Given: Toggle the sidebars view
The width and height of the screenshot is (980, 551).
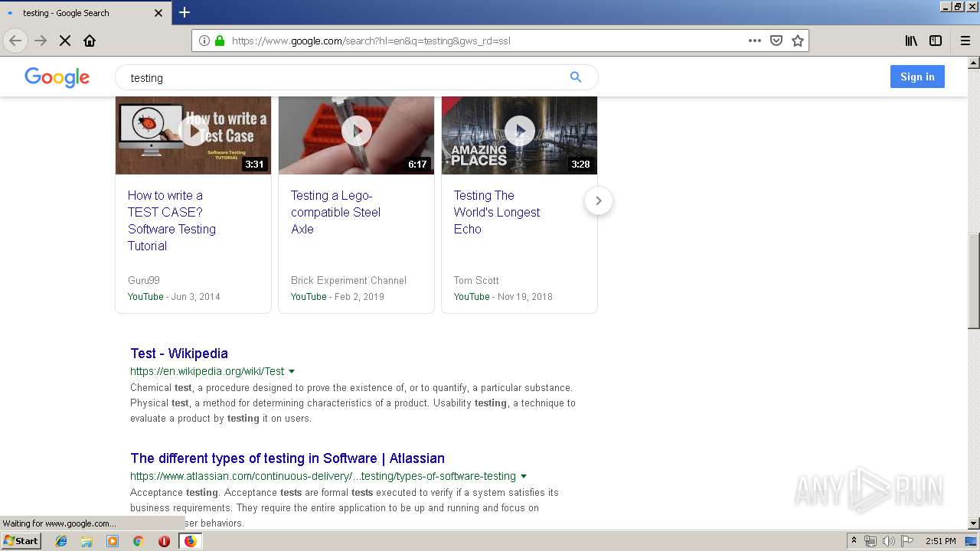Looking at the screenshot, I should coord(936,41).
